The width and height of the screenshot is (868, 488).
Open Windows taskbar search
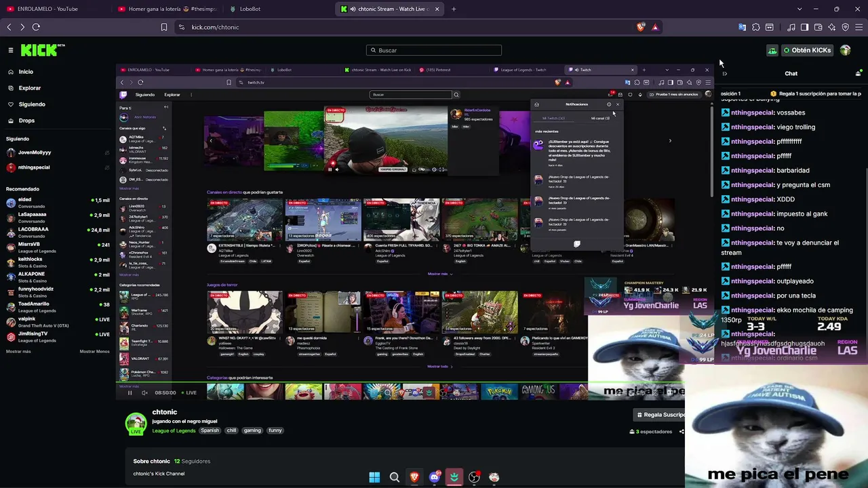[394, 477]
